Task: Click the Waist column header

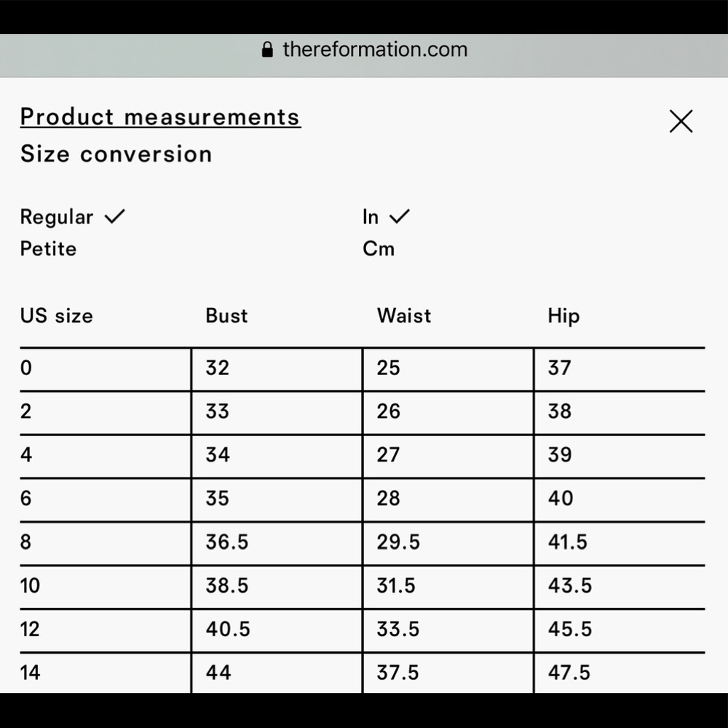Action: pos(404,316)
